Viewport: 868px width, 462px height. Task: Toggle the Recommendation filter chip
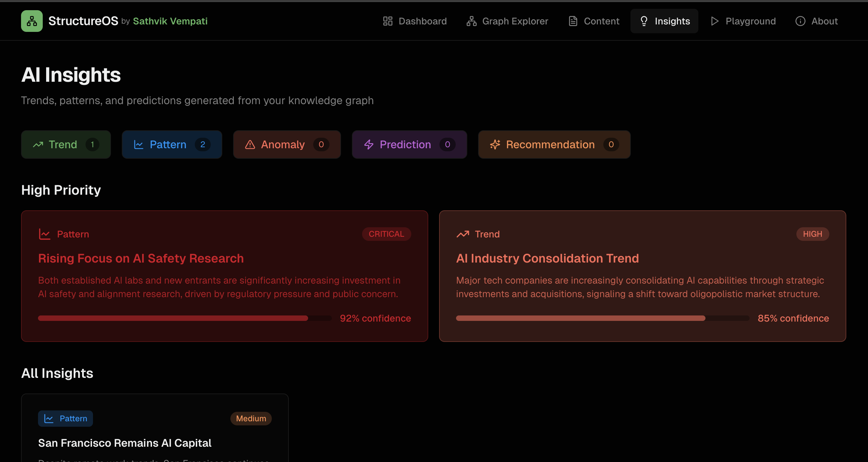point(554,145)
